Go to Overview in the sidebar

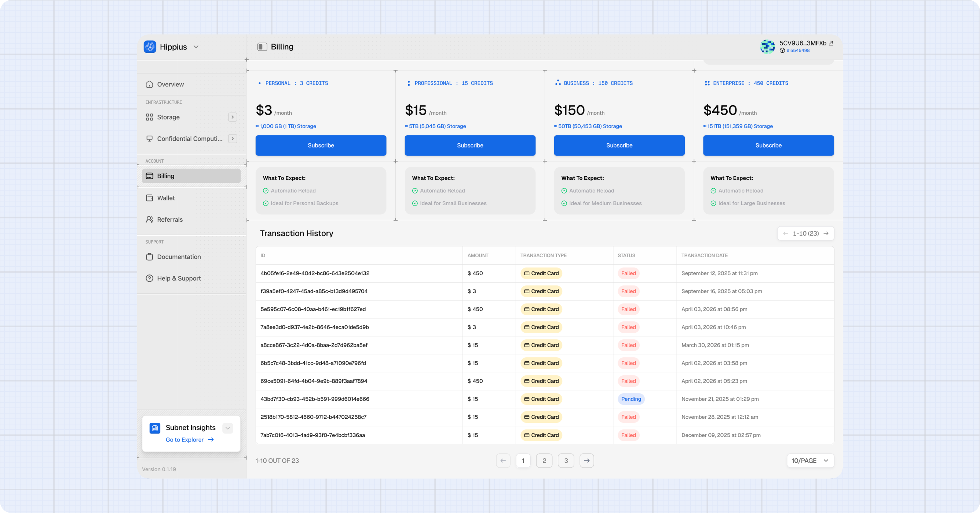191,84
